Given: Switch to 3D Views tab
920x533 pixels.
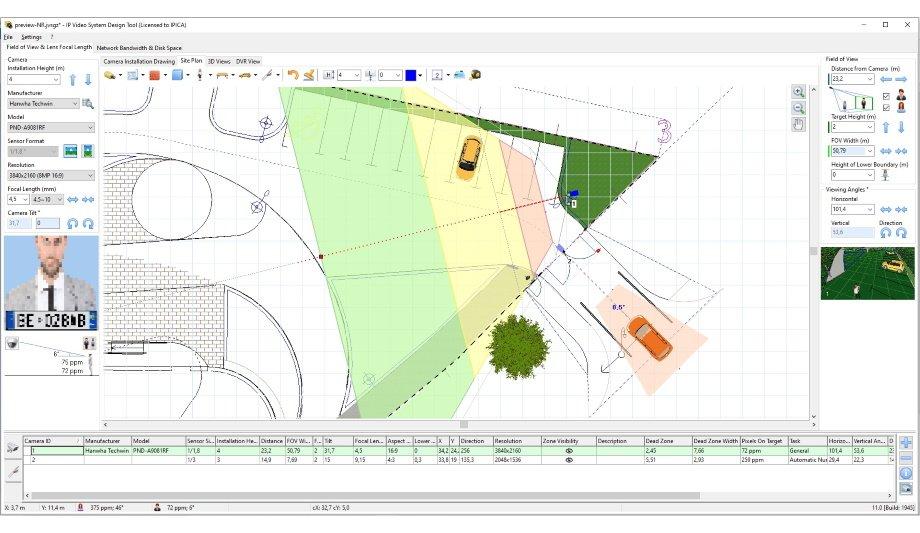Looking at the screenshot, I should point(219,61).
